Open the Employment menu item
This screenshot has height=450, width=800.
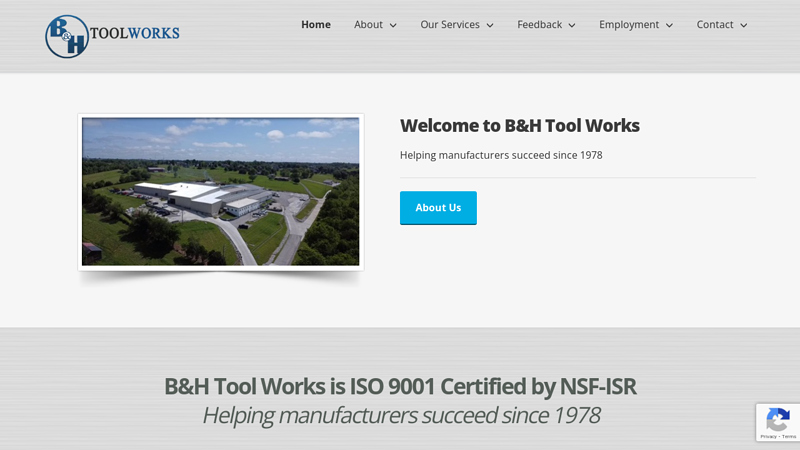(x=629, y=24)
